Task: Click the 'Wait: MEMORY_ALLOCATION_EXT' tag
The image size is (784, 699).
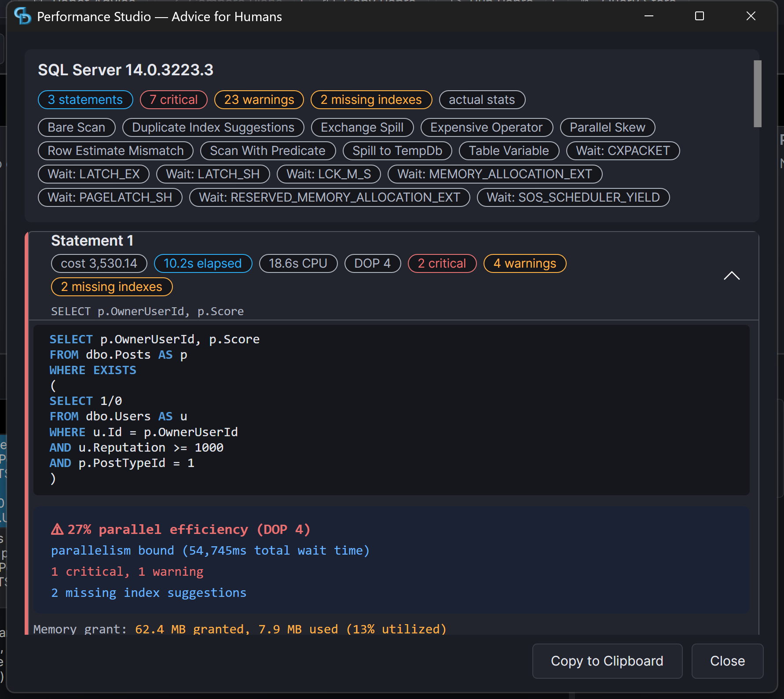Action: 495,174
